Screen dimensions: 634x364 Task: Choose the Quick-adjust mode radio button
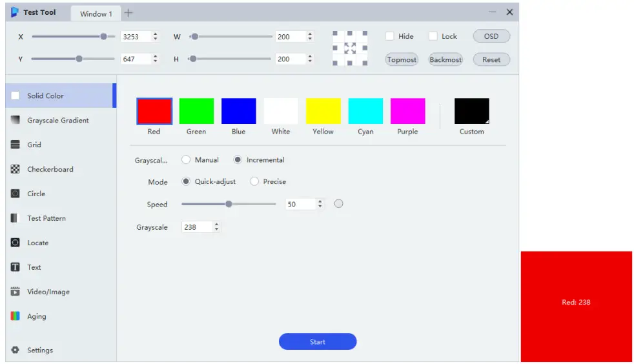186,181
